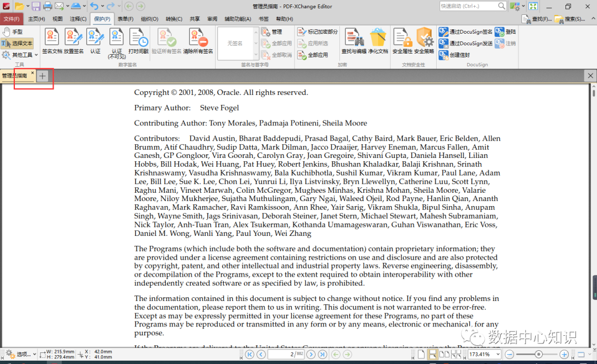Switch to 视图 ribbon tab

tap(57, 19)
